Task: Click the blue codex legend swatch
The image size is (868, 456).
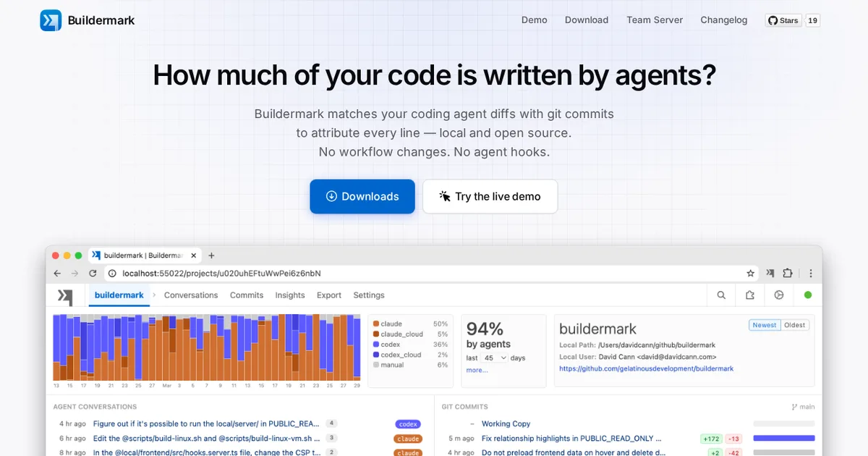Action: (376, 345)
